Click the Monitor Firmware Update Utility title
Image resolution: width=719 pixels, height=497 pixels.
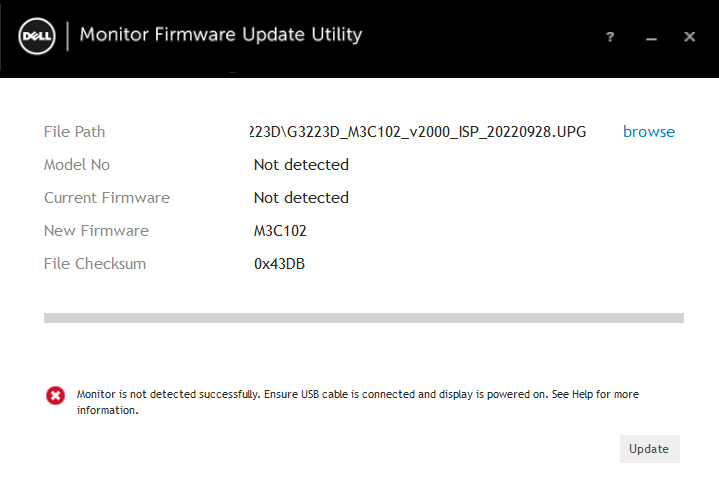(220, 35)
